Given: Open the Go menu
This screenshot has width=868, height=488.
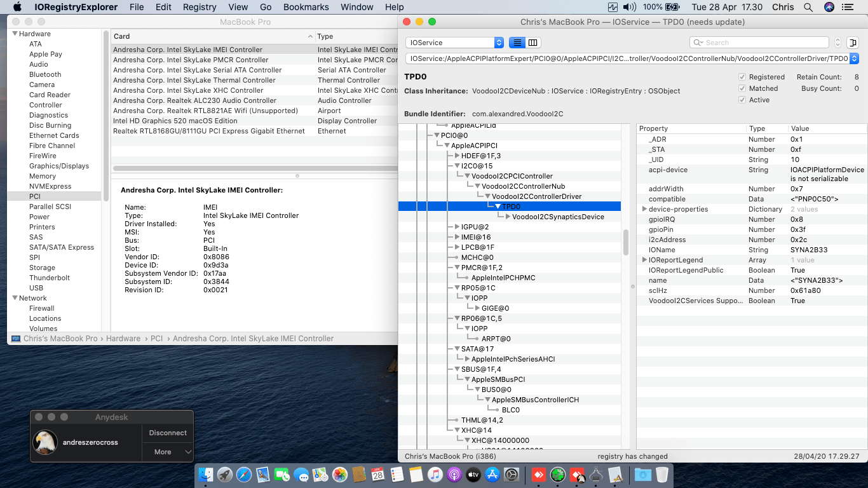Looking at the screenshot, I should coord(266,7).
